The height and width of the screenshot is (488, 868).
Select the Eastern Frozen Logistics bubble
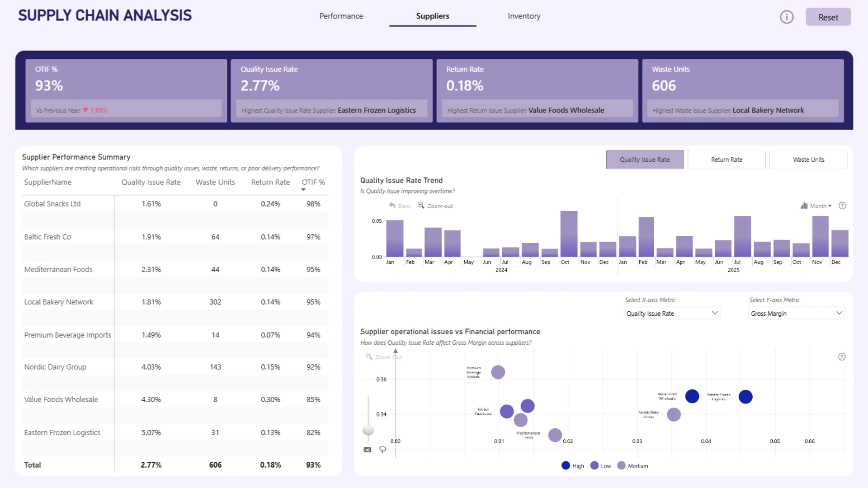[x=745, y=397]
